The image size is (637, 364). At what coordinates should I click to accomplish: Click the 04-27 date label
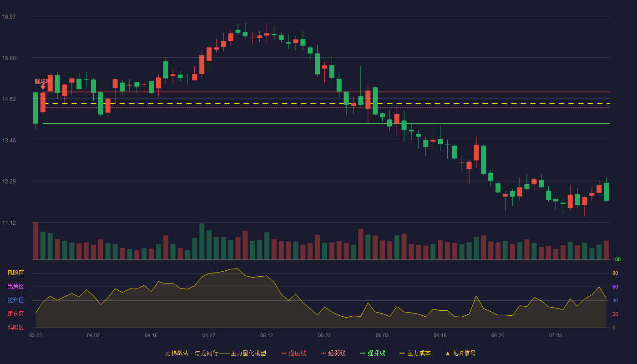coord(209,335)
